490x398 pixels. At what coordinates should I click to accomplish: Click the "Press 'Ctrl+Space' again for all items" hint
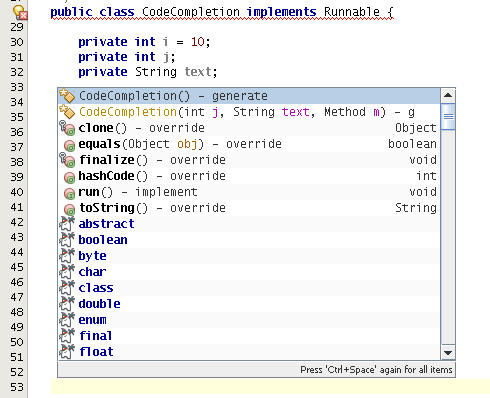pos(376,370)
